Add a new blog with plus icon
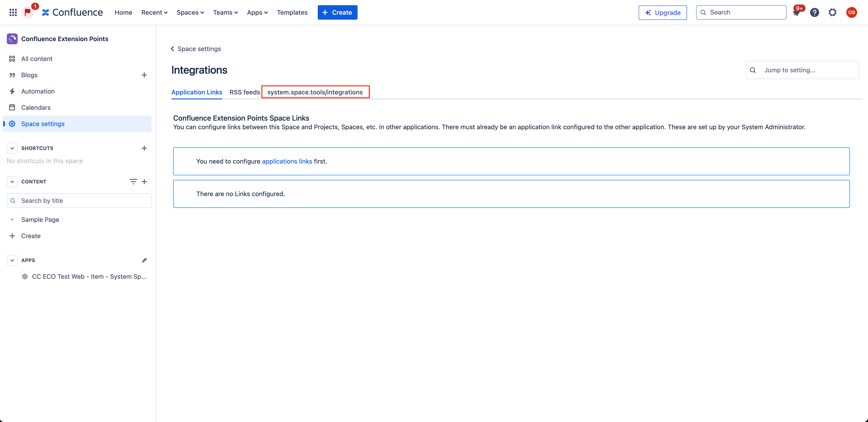Viewport: 868px width, 422px height. coord(144,75)
